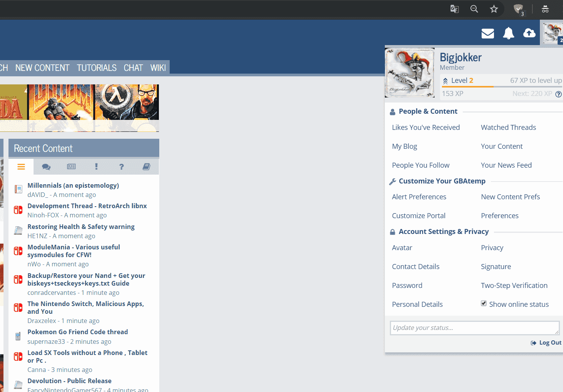
Task: Open Watched Threads
Action: pos(508,128)
